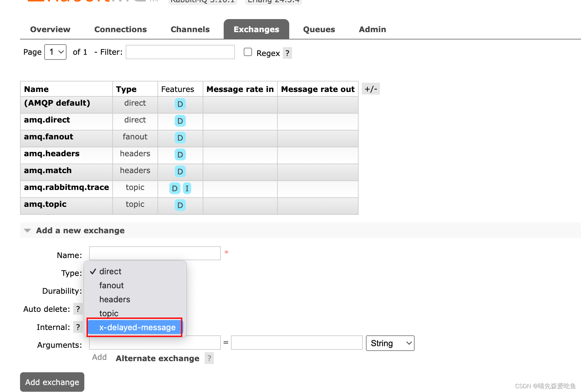Click the Add link below Arguments
This screenshot has width=581, height=392.
(99, 357)
